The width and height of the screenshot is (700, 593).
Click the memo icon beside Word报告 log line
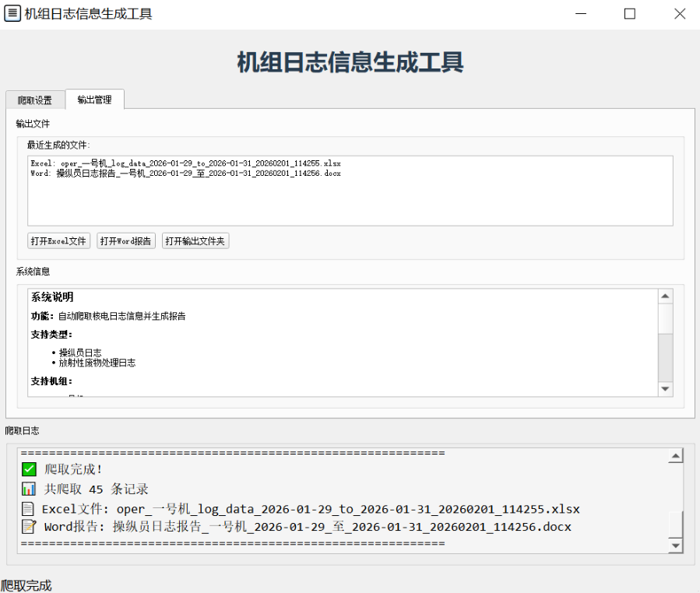point(29,527)
